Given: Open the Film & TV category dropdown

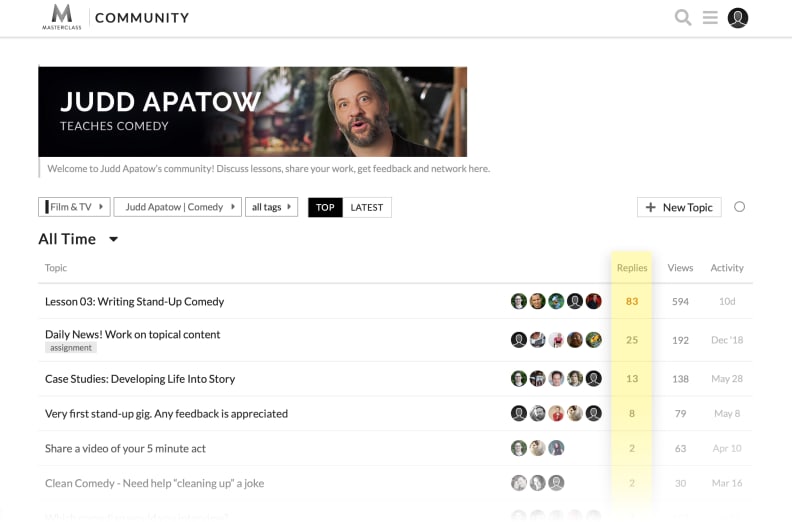Looking at the screenshot, I should pyautogui.click(x=74, y=207).
